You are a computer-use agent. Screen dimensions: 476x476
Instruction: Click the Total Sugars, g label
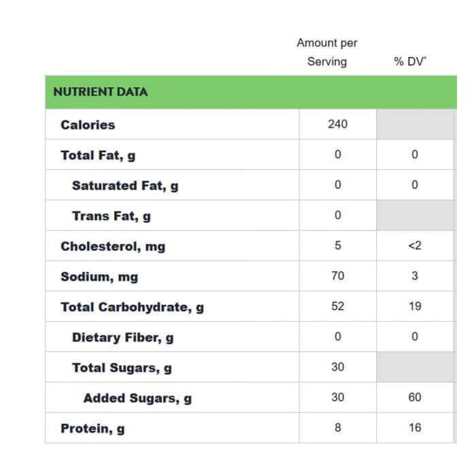coord(122,368)
